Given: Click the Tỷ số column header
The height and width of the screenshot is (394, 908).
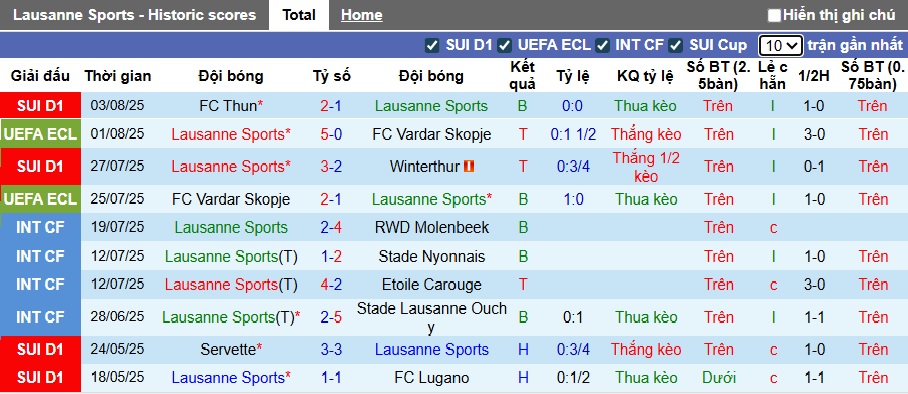Looking at the screenshot, I should click(331, 76).
